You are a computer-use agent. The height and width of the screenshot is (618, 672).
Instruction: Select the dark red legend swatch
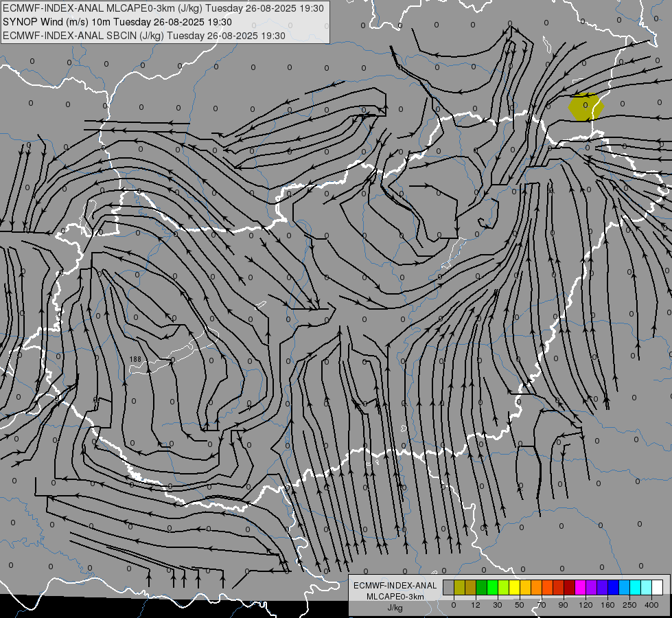coord(569,587)
